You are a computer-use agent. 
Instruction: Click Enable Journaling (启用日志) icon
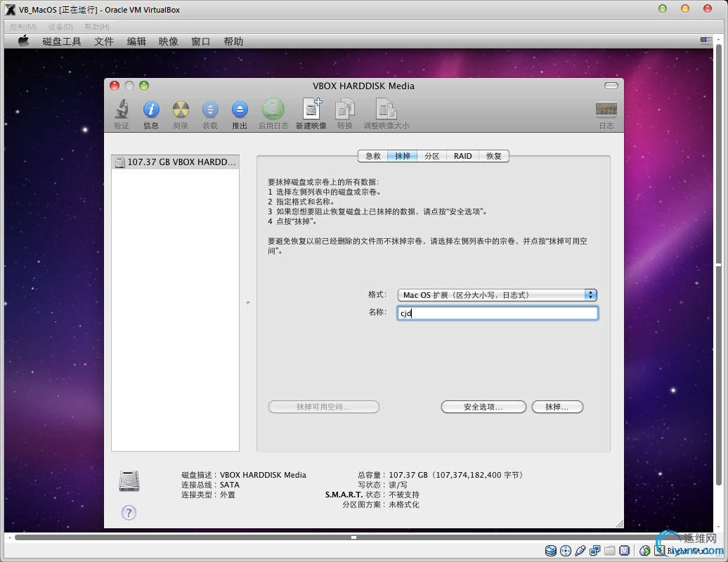273,109
